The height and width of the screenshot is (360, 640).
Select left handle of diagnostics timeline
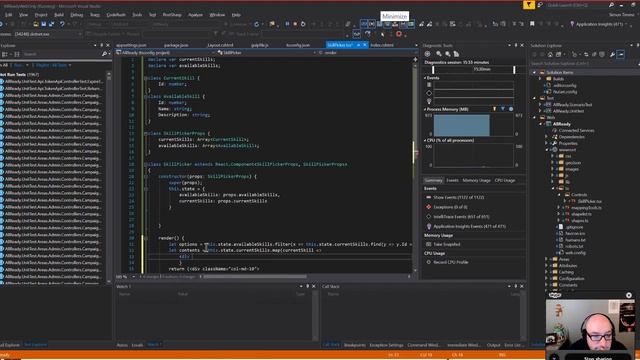point(433,70)
